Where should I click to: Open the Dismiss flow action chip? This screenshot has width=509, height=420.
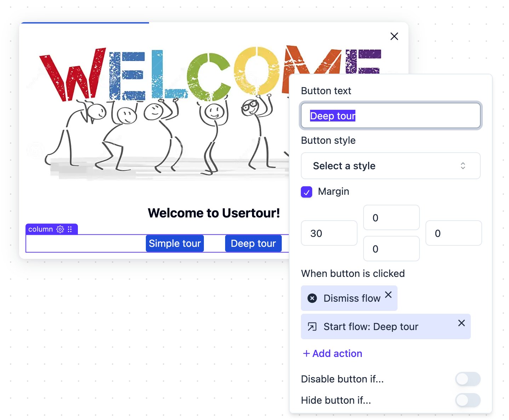(349, 298)
